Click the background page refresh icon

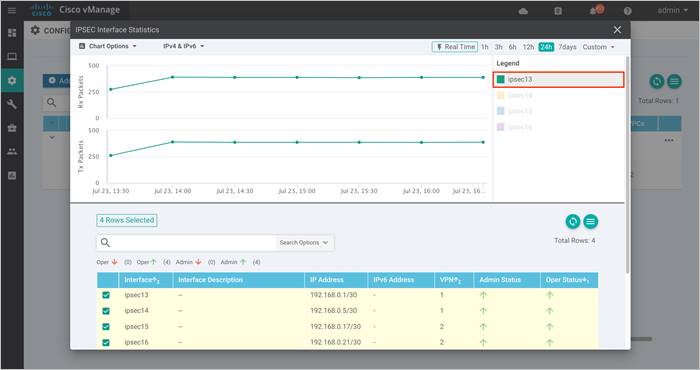[x=657, y=81]
